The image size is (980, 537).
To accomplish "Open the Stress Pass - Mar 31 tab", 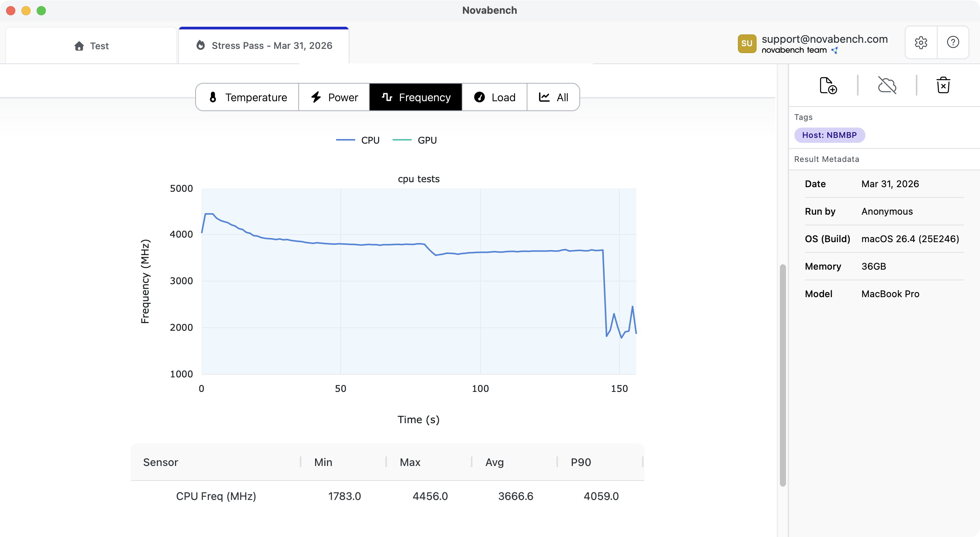I will pos(264,45).
